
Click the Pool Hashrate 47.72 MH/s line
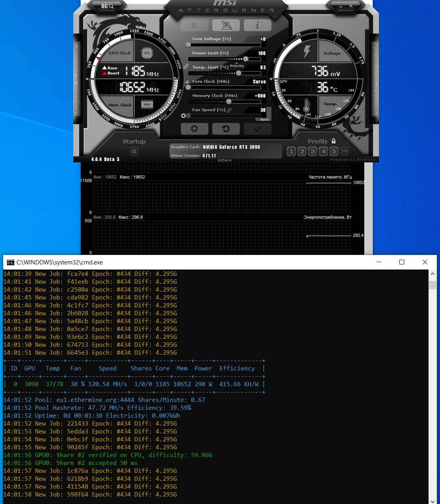(x=97, y=407)
